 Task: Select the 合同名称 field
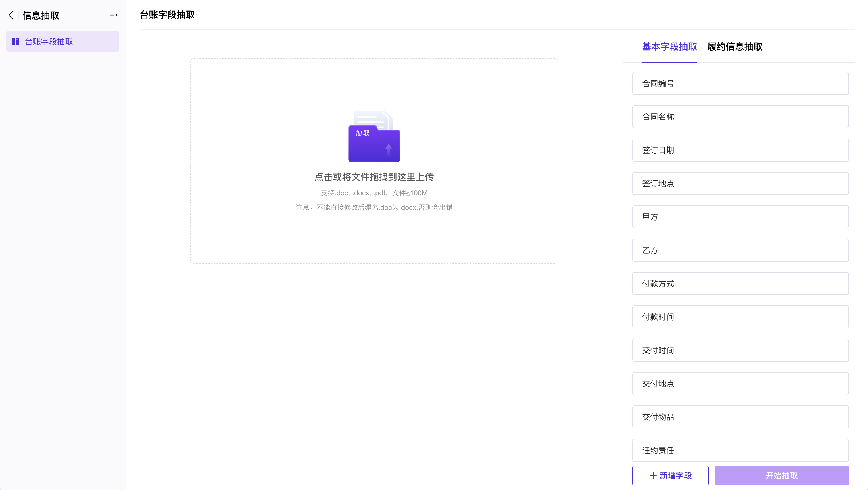[x=740, y=117]
